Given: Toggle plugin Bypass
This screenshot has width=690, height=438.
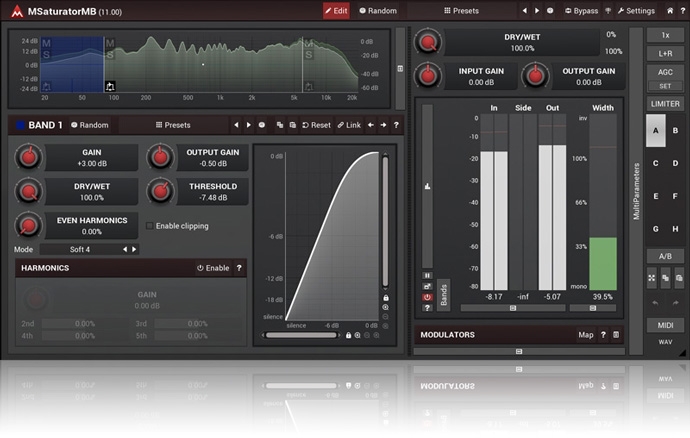Looking at the screenshot, I should tap(581, 11).
